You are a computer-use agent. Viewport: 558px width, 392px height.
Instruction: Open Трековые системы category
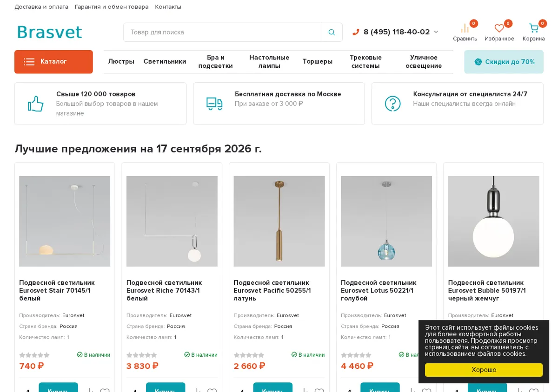[x=365, y=61]
